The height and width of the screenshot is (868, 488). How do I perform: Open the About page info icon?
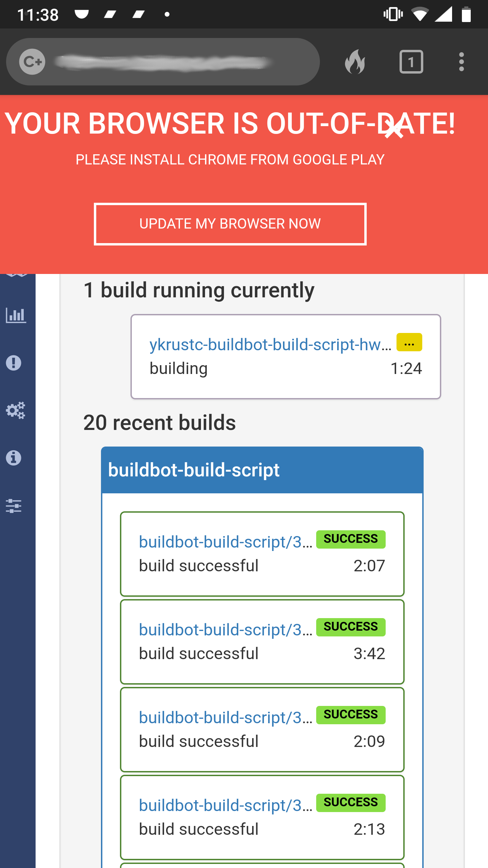tap(14, 458)
